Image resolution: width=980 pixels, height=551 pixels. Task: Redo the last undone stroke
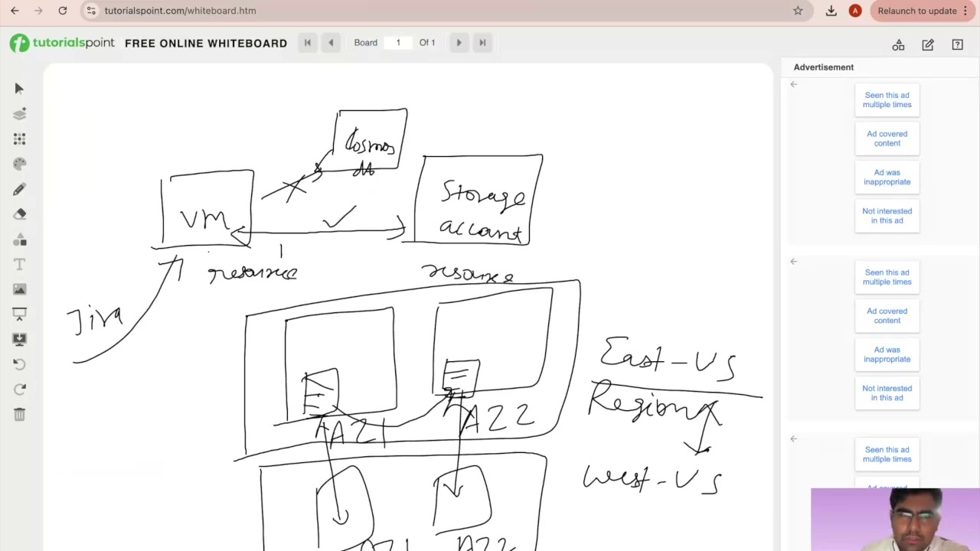tap(19, 389)
